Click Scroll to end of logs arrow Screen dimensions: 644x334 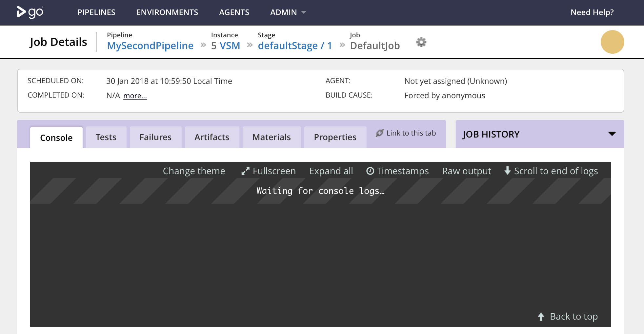pyautogui.click(x=508, y=171)
